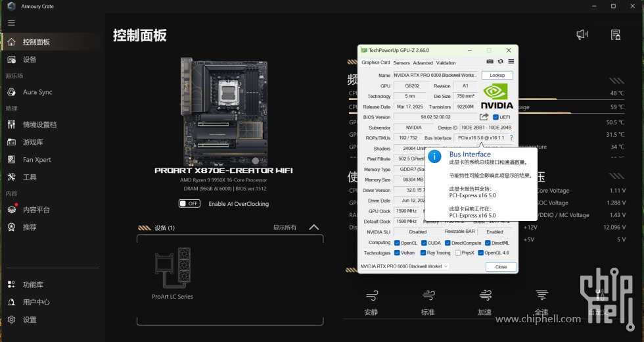Toggle Enable AI OverClocking switch
The image size is (644, 342).
click(189, 203)
